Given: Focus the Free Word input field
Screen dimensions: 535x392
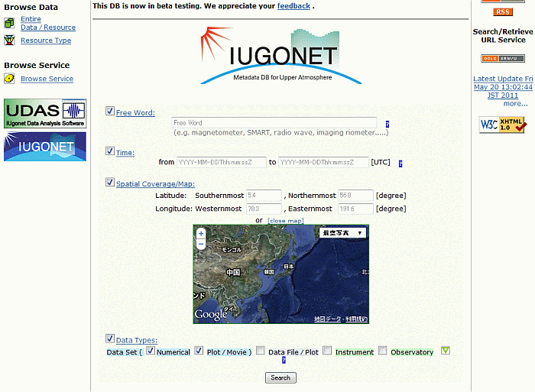Looking at the screenshot, I should 274,122.
